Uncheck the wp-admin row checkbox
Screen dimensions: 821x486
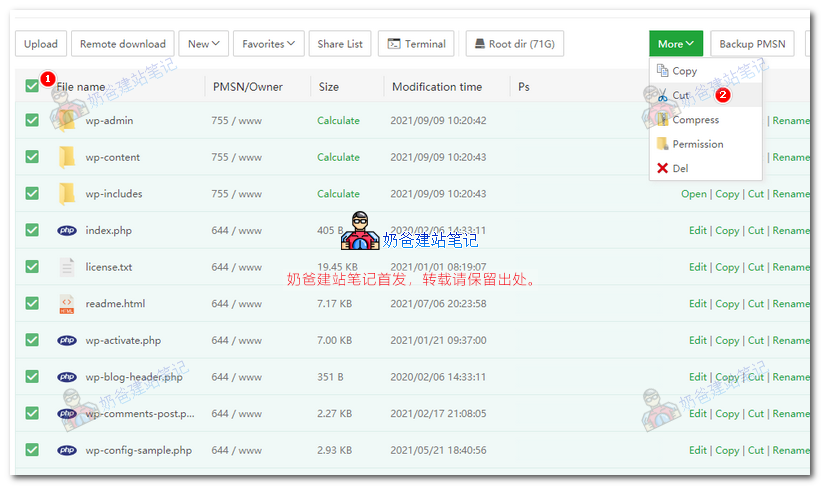pyautogui.click(x=32, y=120)
